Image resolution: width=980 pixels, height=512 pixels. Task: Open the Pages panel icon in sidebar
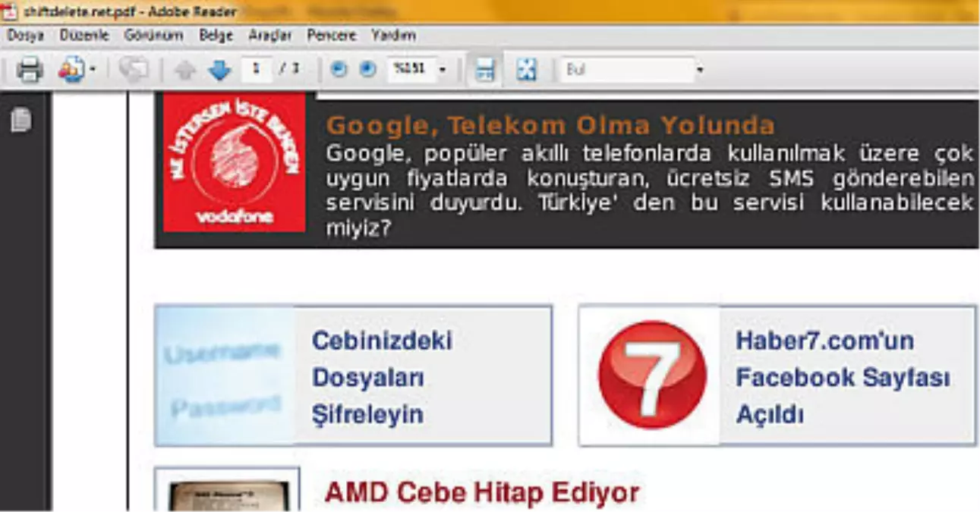[x=22, y=120]
